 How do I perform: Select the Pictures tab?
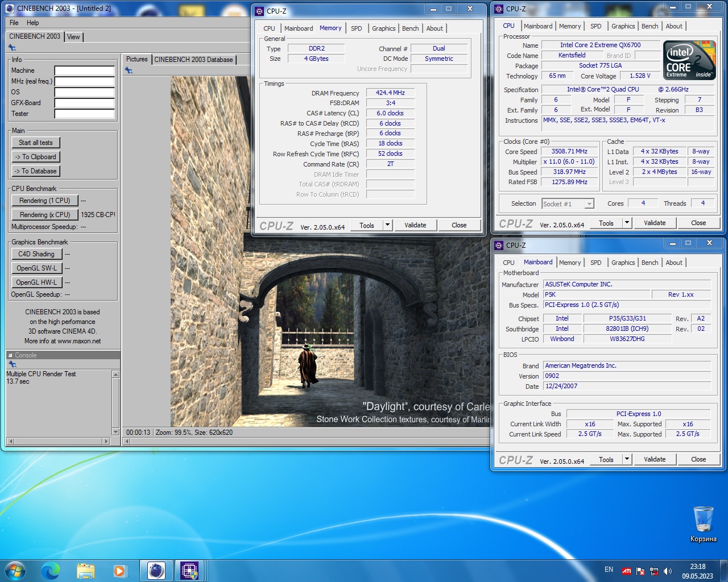click(x=136, y=59)
